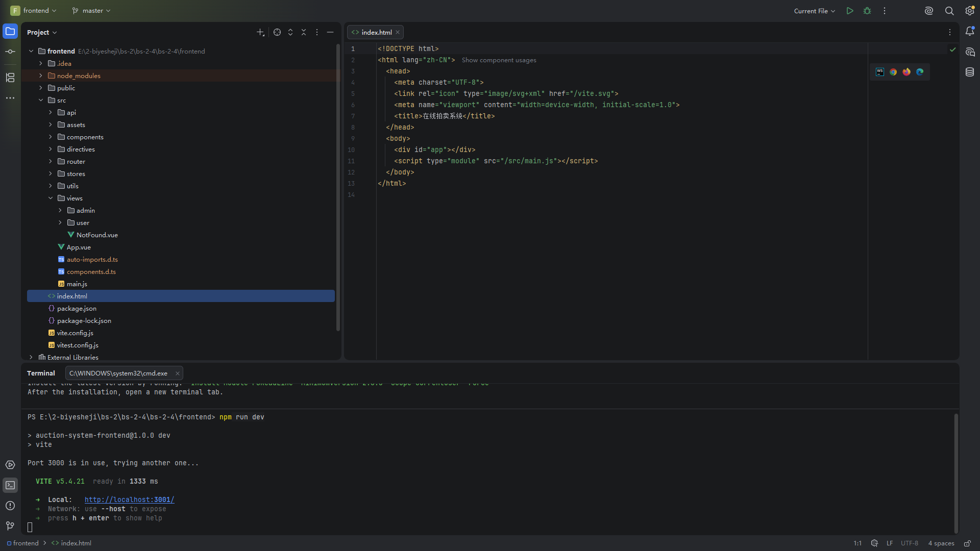Open the Structure tool window
The width and height of the screenshot is (980, 551).
point(10,78)
